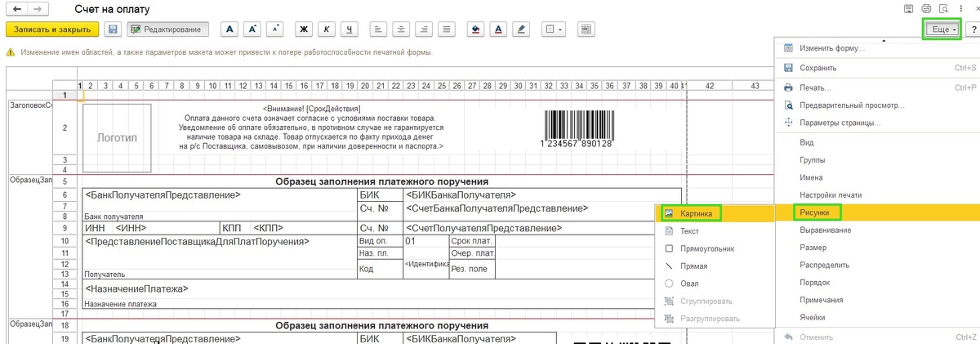This screenshot has width=980, height=344.
Task: Expand the Выравнивание submenu
Action: click(x=877, y=230)
